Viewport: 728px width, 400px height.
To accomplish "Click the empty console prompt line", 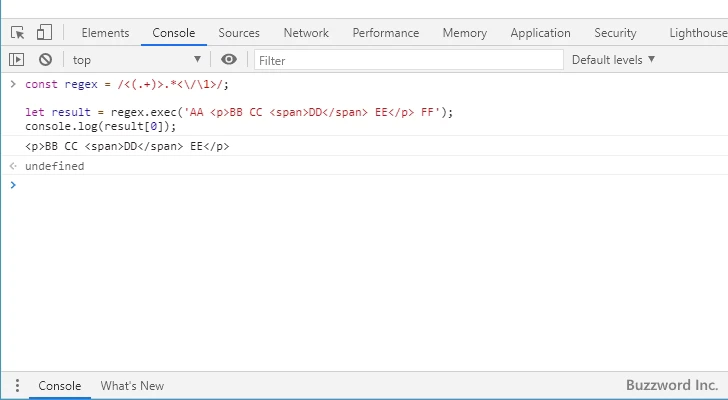I will pyautogui.click(x=300, y=185).
